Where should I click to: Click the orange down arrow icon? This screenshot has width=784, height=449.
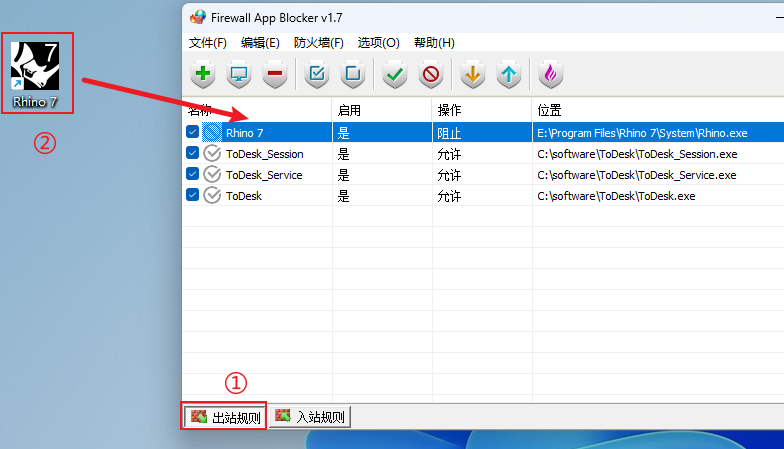pos(473,74)
